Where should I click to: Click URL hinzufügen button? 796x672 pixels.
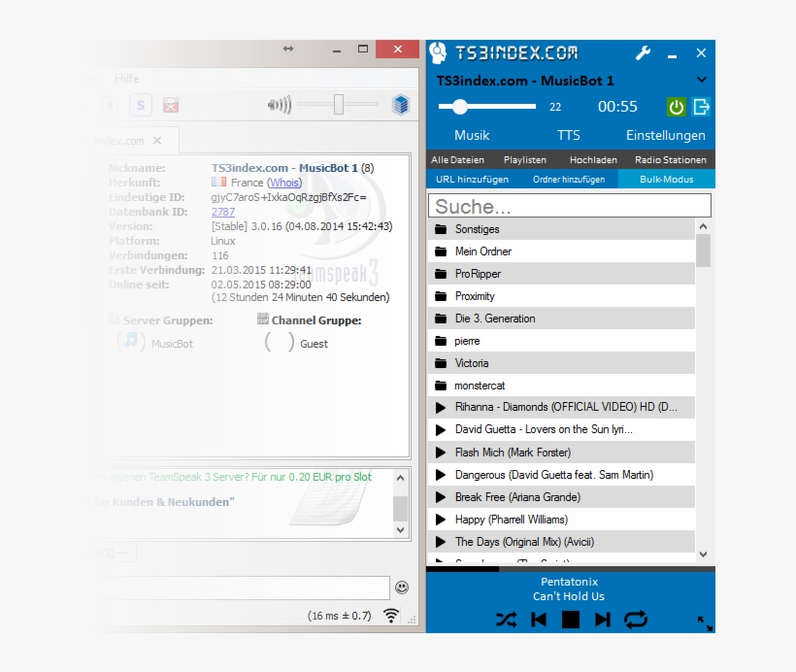coord(472,180)
